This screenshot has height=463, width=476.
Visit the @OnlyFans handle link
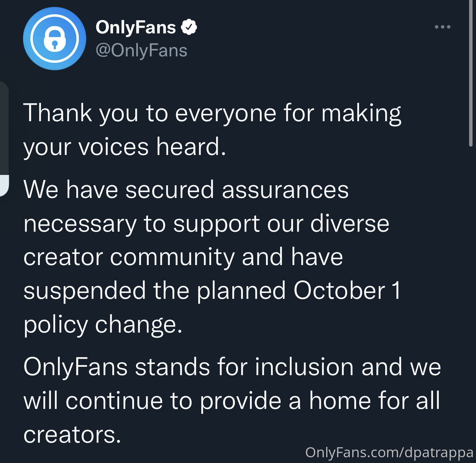(x=141, y=50)
